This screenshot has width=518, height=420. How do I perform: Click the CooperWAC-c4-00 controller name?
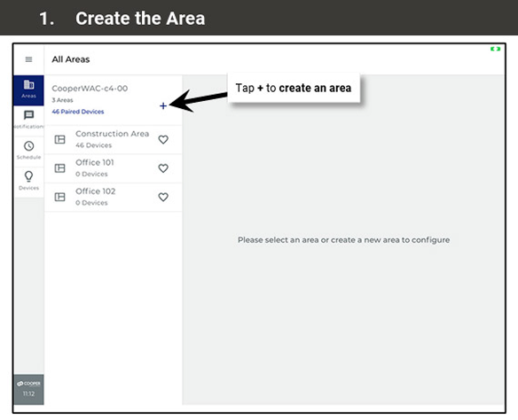[x=90, y=89]
